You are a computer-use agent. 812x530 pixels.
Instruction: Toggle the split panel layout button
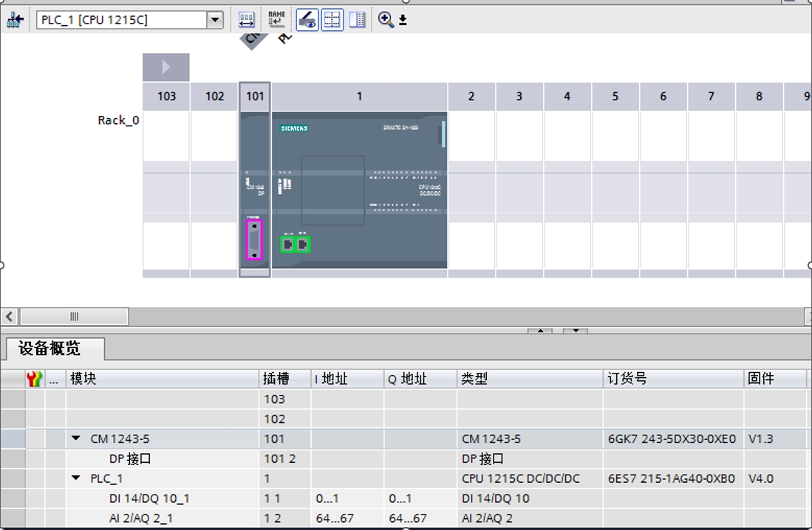pos(358,20)
